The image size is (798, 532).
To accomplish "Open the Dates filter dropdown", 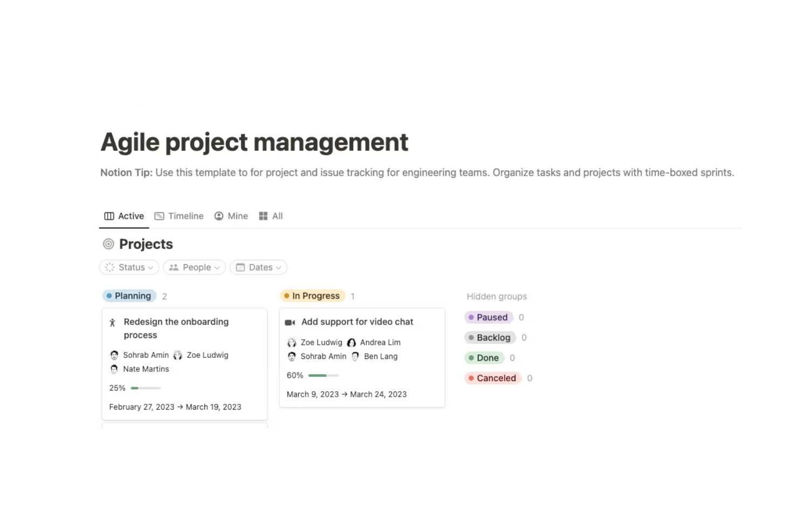I will 258,267.
